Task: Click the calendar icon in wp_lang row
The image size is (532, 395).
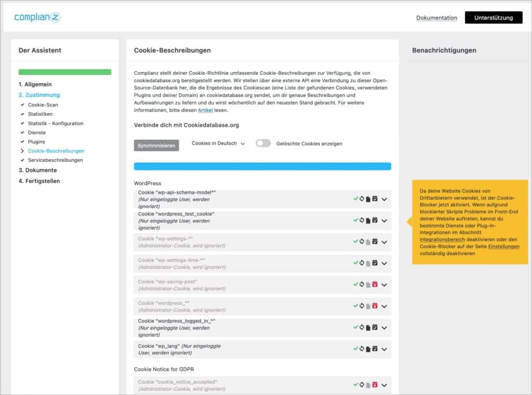Action: pos(375,349)
